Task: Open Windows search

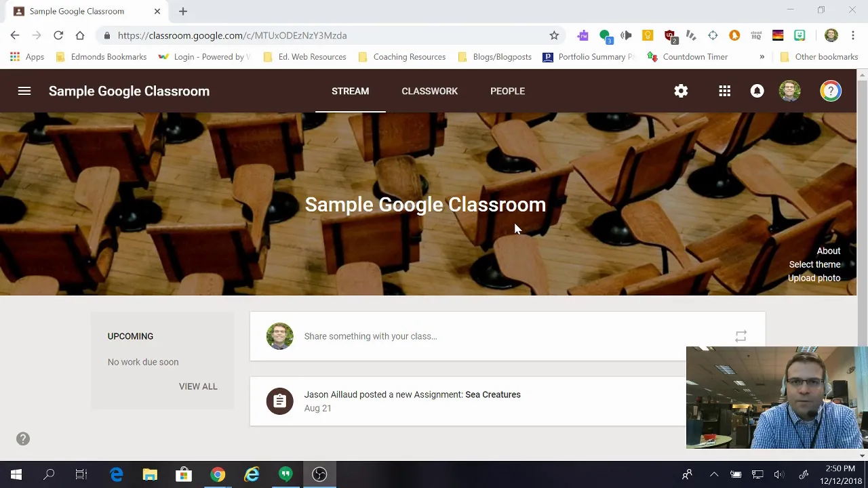Action: 49,474
